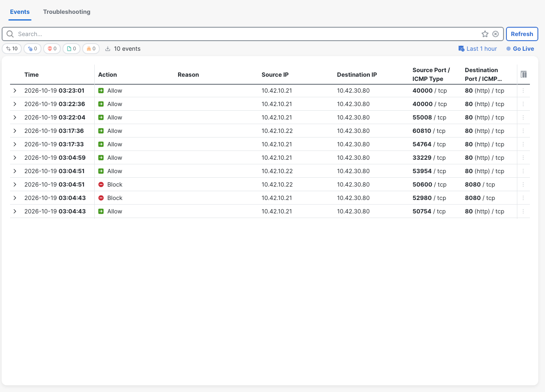
Task: Click the Destination IP column header
Action: pos(357,75)
